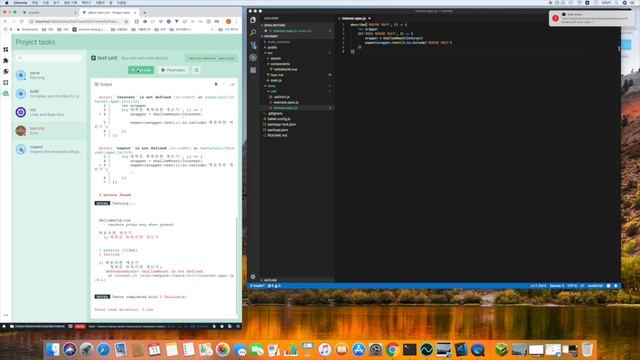Open Finder from the Dock
640x360 pixels.
(x=53, y=350)
